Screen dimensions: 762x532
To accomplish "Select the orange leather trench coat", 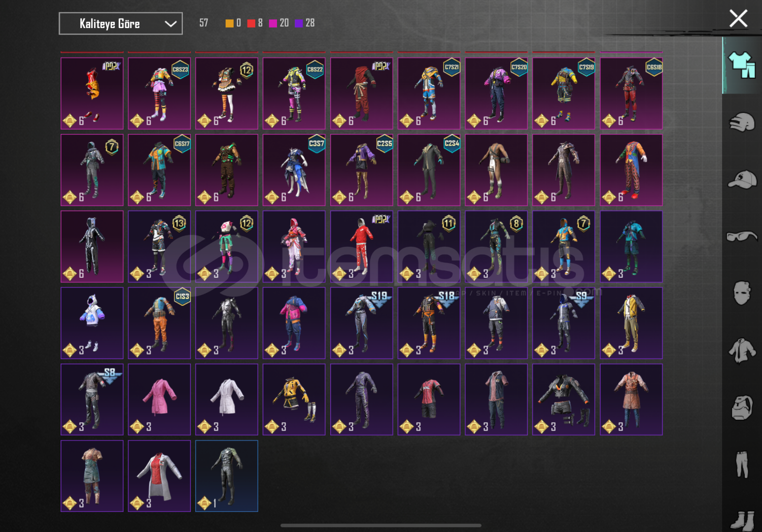I will (x=631, y=399).
